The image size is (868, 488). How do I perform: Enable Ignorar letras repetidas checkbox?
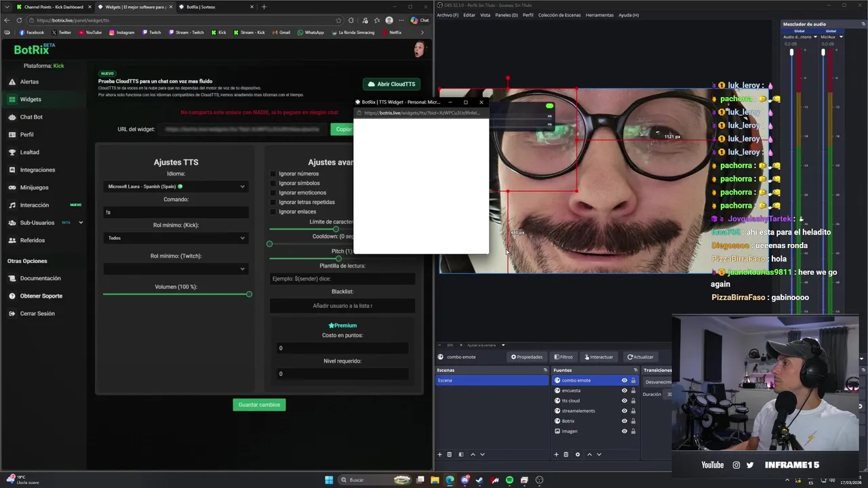[x=273, y=202]
